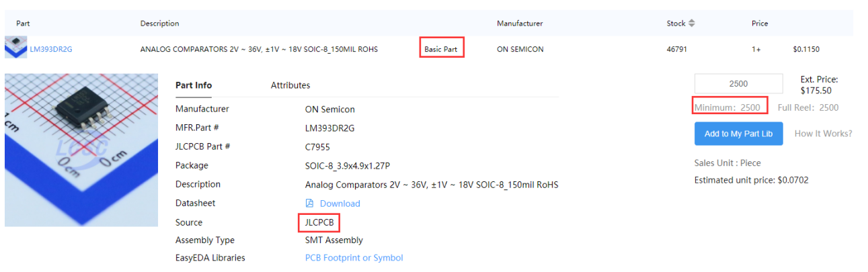Click Add to My Part Lib button
The width and height of the screenshot is (868, 272).
738,134
